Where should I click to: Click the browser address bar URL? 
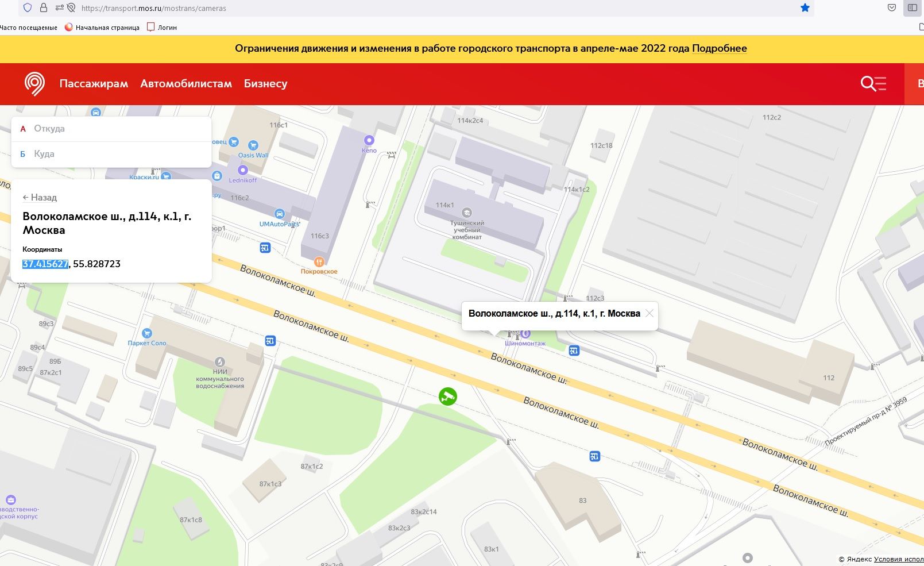point(154,9)
